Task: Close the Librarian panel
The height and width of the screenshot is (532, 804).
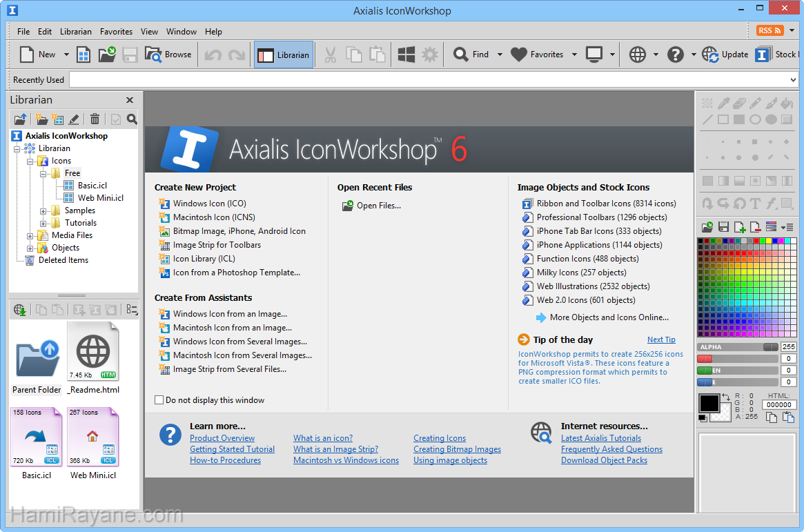Action: [130, 100]
